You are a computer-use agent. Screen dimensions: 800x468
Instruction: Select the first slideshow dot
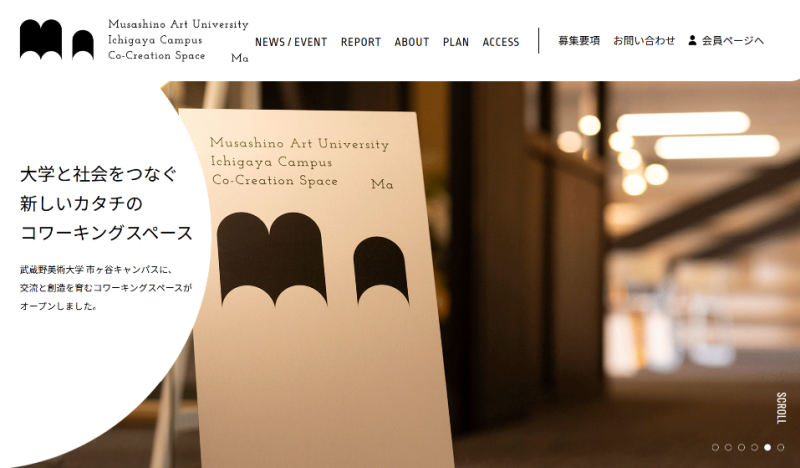point(715,447)
